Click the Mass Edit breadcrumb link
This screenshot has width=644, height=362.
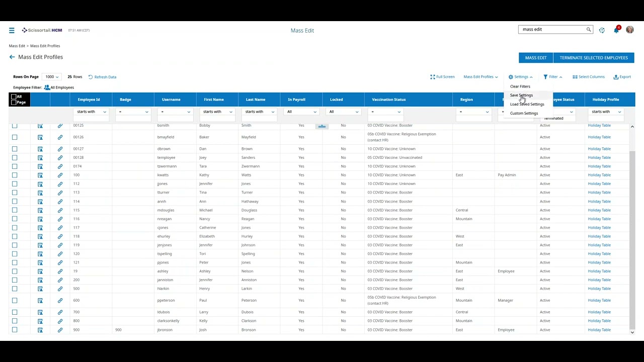[x=17, y=46]
